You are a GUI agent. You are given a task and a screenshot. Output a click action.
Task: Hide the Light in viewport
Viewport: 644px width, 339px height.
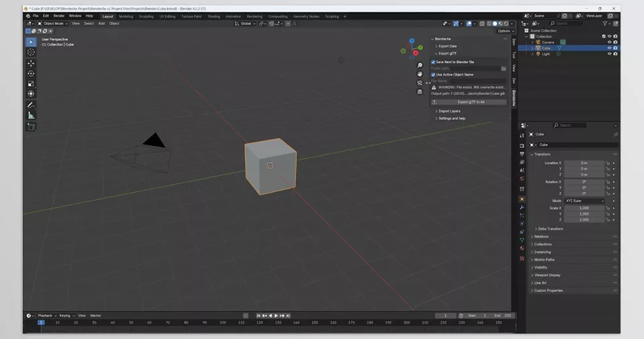point(610,54)
